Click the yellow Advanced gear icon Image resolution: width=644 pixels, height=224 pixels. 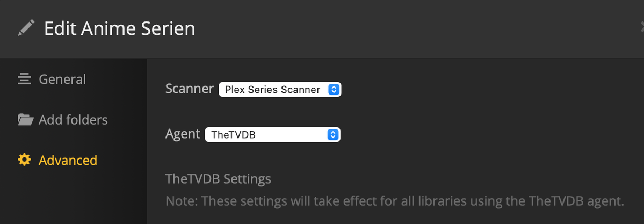(24, 160)
